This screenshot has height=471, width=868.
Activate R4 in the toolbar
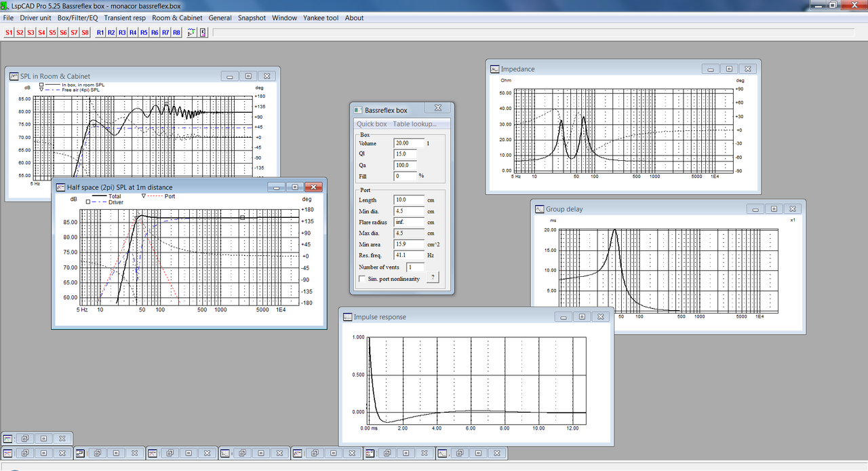coord(133,32)
